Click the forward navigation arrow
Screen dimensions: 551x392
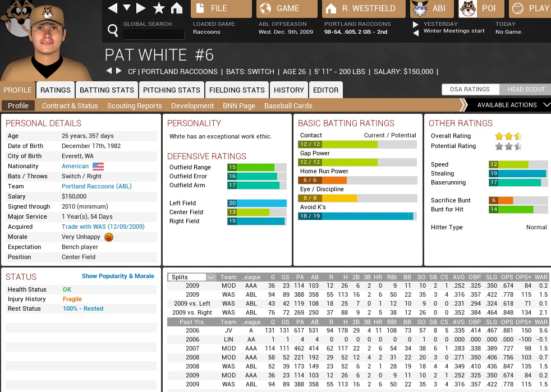coord(141,8)
